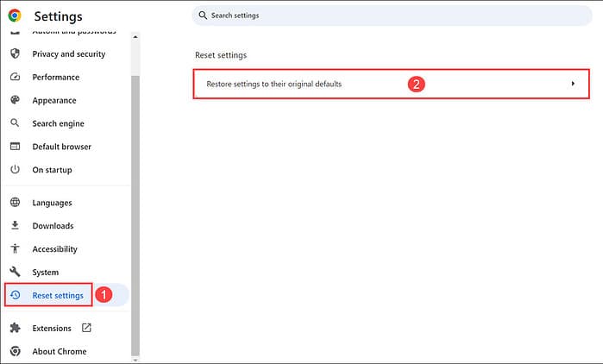This screenshot has width=603, height=364.
Task: Select System in the sidebar
Action: [46, 272]
